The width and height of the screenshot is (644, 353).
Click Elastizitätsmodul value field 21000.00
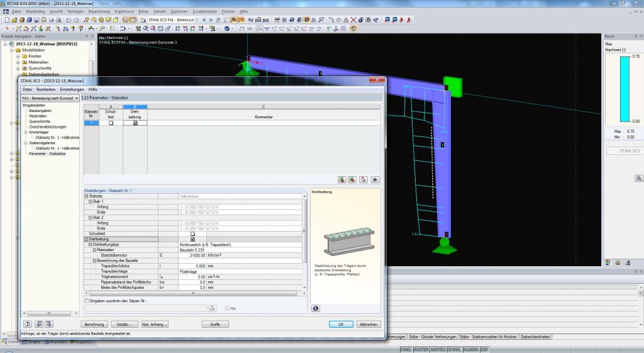[192, 255]
